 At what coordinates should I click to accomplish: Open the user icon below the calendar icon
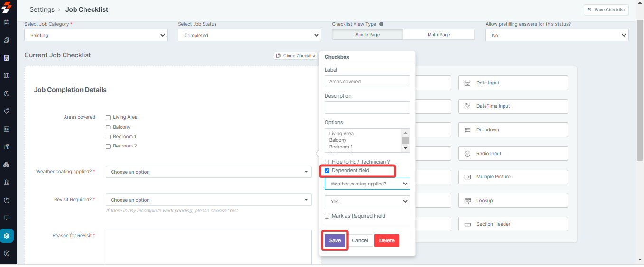click(7, 40)
